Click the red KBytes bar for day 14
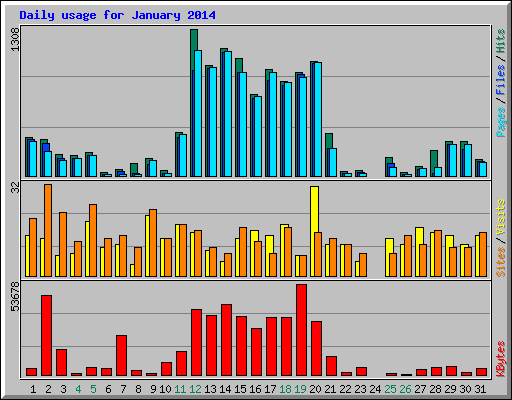 (226, 340)
